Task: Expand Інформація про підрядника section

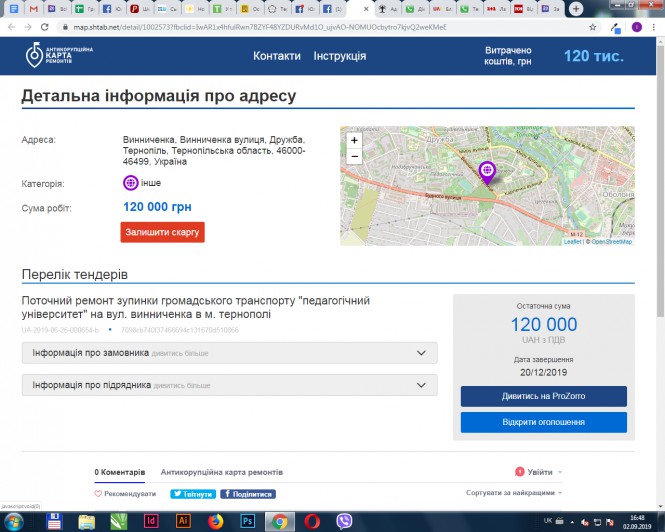Action: 229,385
